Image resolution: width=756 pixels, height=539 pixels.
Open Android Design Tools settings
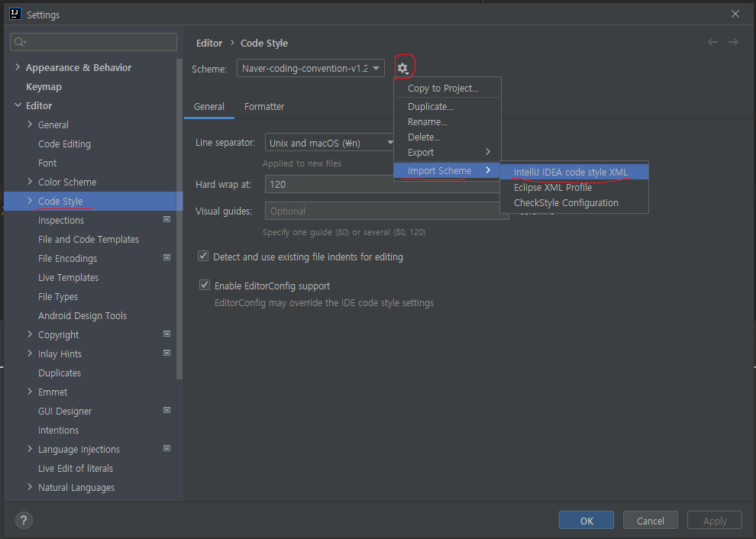point(82,316)
